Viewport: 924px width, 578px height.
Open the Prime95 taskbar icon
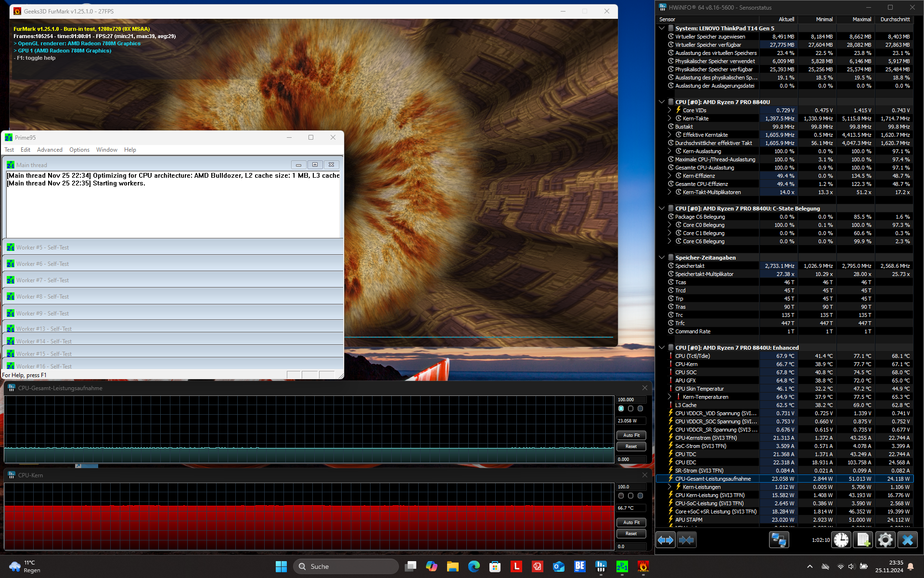(x=622, y=566)
